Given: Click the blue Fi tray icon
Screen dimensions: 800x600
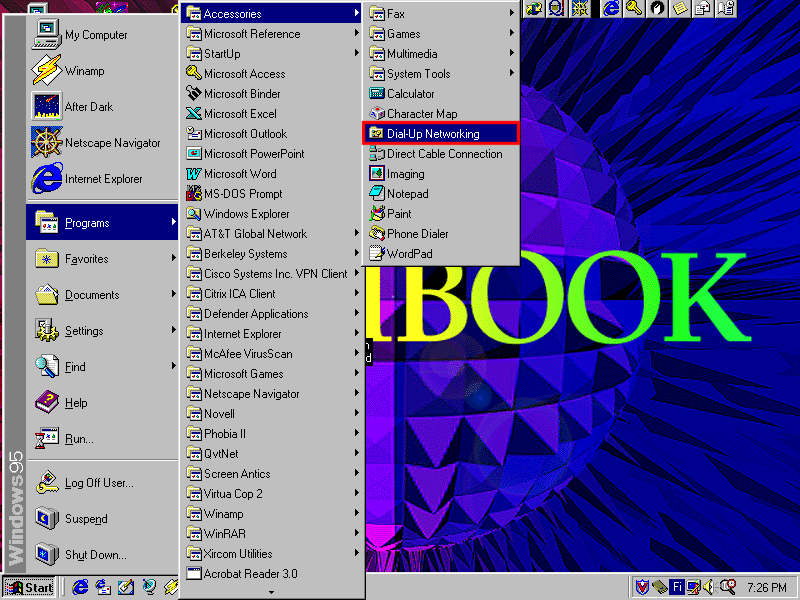Looking at the screenshot, I should tap(677, 587).
